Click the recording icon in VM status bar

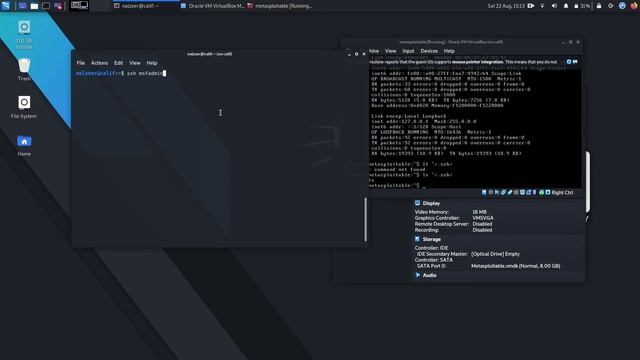point(529,192)
